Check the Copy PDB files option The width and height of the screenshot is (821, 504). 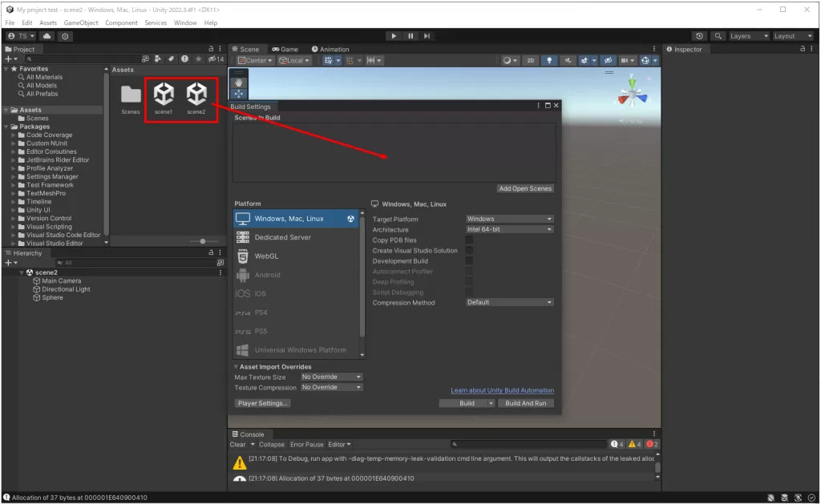469,240
